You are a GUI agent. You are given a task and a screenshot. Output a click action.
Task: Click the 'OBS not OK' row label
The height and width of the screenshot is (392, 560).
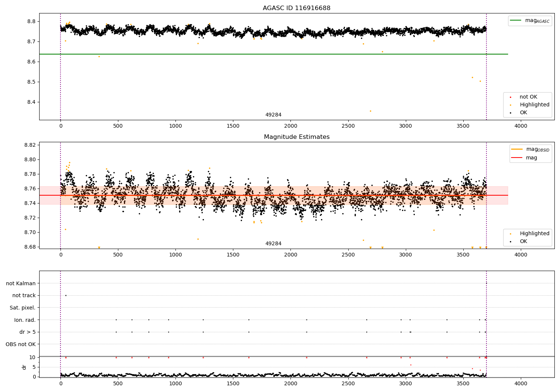click(x=21, y=344)
